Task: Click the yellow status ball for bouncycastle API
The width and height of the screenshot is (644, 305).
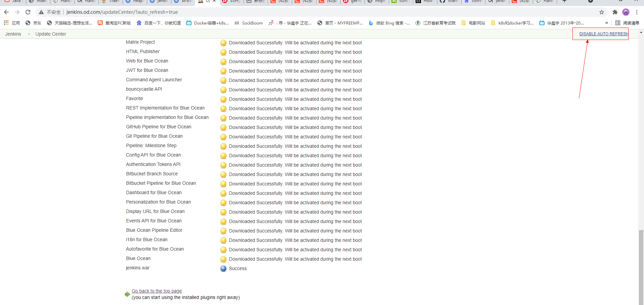Action: tap(223, 90)
